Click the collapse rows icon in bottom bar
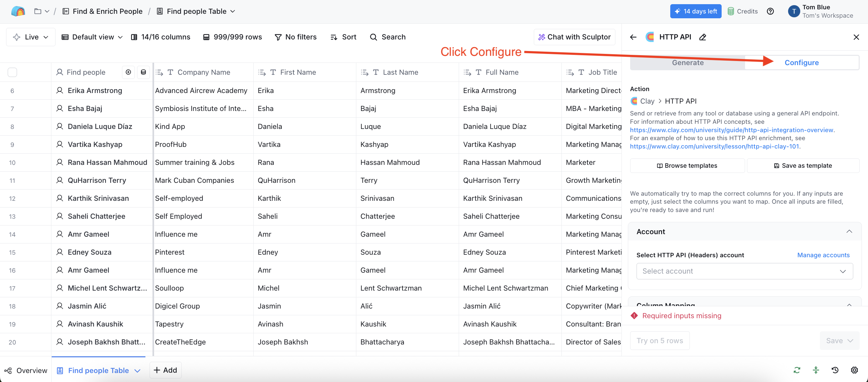 click(816, 370)
